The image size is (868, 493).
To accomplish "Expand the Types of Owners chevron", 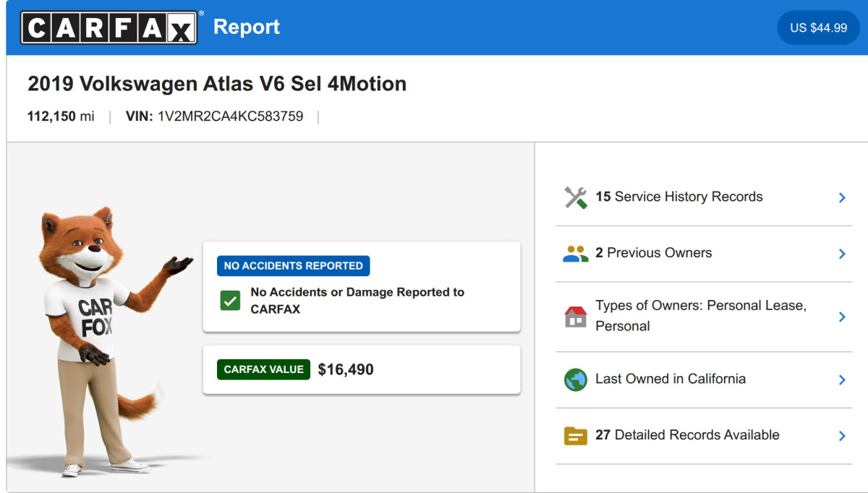I will [842, 317].
